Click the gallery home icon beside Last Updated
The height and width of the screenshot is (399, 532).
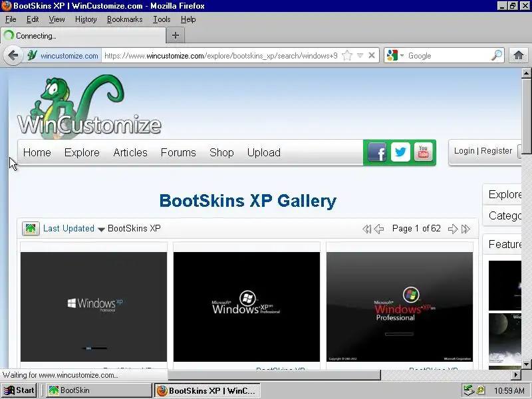[31, 228]
